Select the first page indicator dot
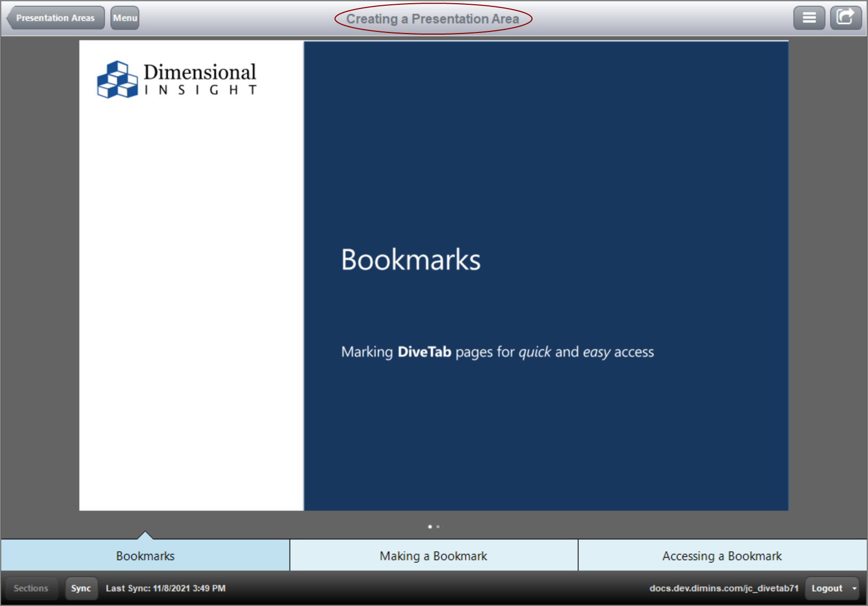 pos(430,527)
